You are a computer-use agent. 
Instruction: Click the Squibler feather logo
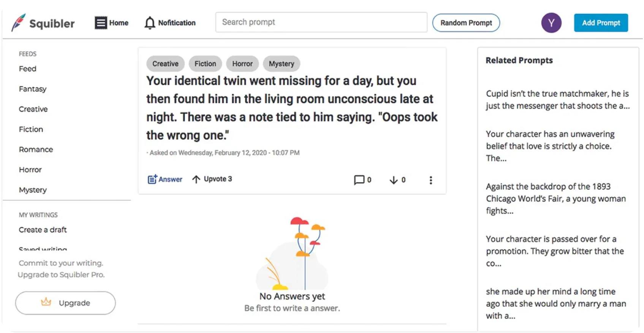click(19, 23)
